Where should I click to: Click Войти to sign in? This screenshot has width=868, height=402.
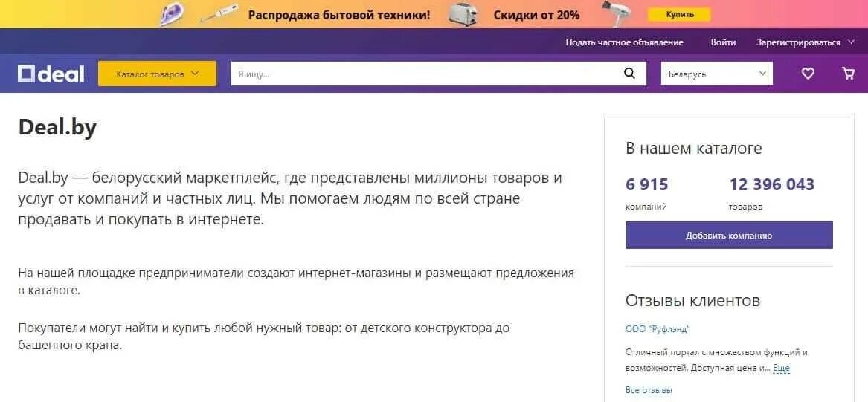723,42
